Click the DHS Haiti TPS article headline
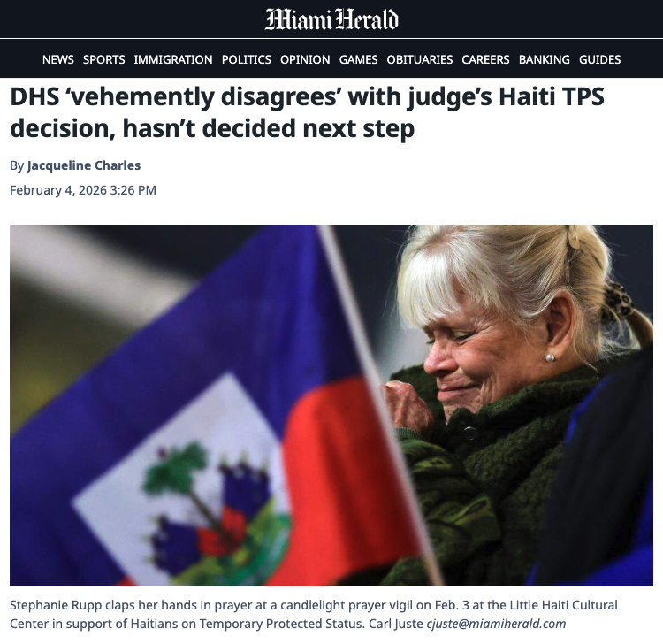Viewport: 663px width, 644px height. pos(307,112)
